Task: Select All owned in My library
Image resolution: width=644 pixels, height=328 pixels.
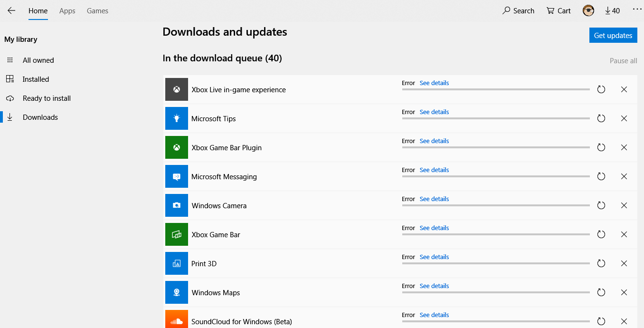Action: click(x=38, y=60)
